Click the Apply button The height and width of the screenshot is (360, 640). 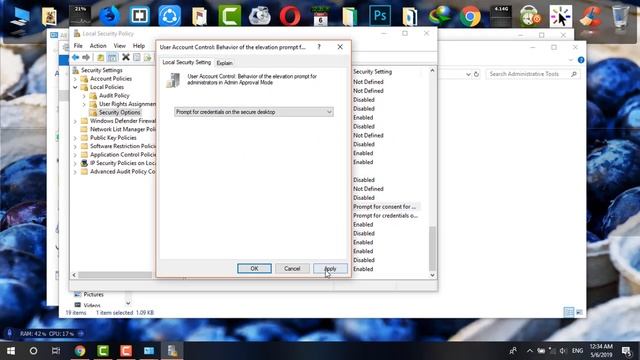(330, 269)
